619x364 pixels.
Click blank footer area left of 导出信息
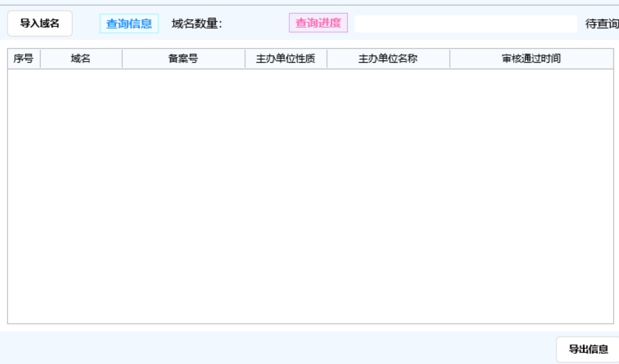tap(273, 348)
